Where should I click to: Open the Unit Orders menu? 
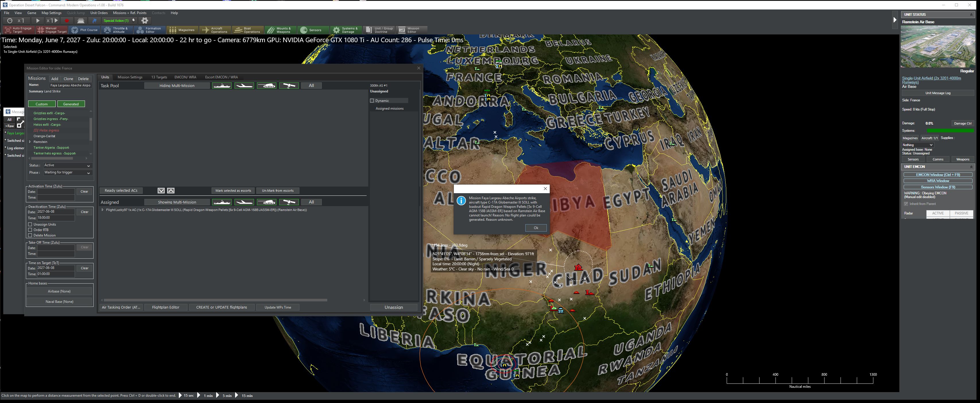[99, 13]
